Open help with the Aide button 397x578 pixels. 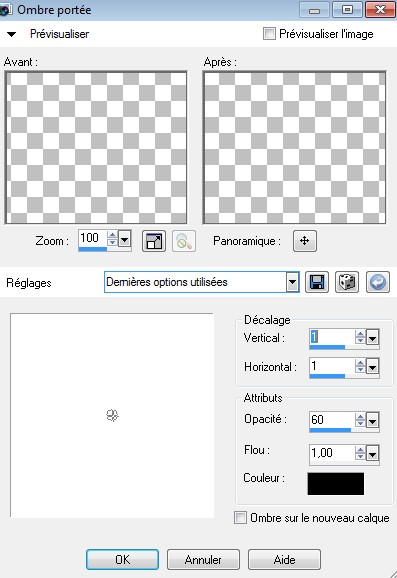[x=284, y=560]
